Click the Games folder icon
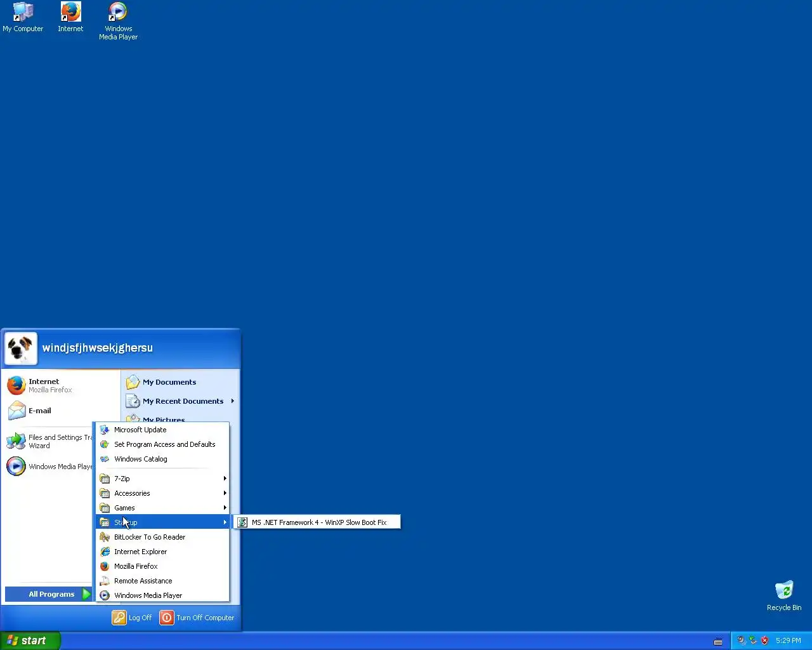The height and width of the screenshot is (650, 812). (x=105, y=508)
